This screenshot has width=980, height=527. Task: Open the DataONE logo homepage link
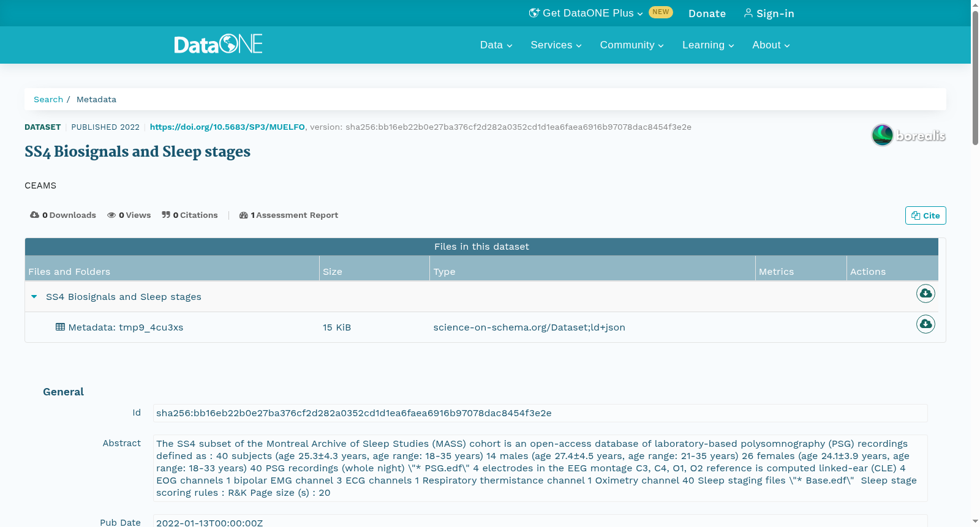pyautogui.click(x=218, y=44)
